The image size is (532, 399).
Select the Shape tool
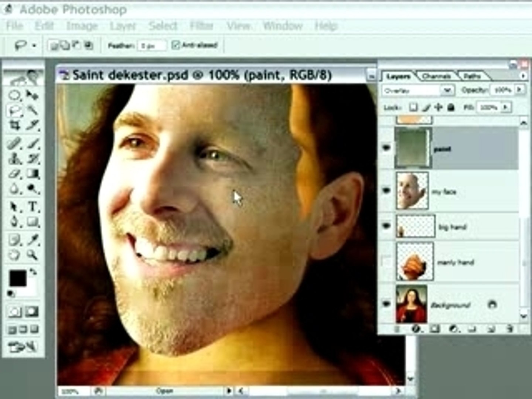pos(33,222)
